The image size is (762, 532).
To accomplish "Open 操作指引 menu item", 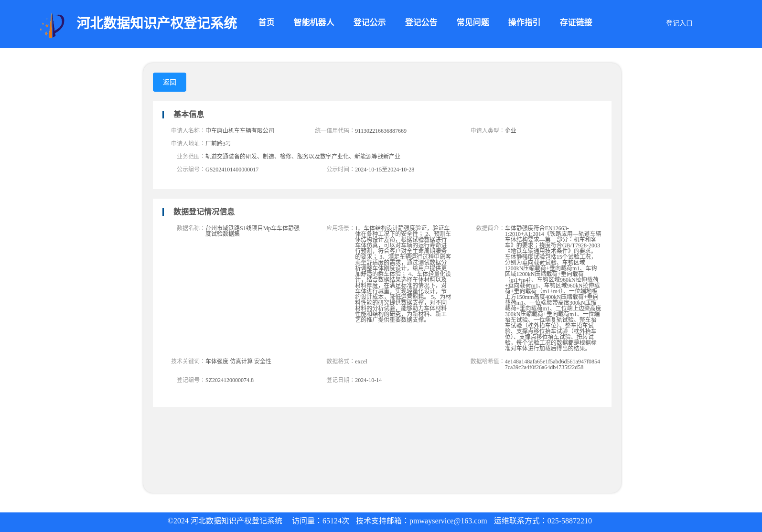I will [x=524, y=22].
